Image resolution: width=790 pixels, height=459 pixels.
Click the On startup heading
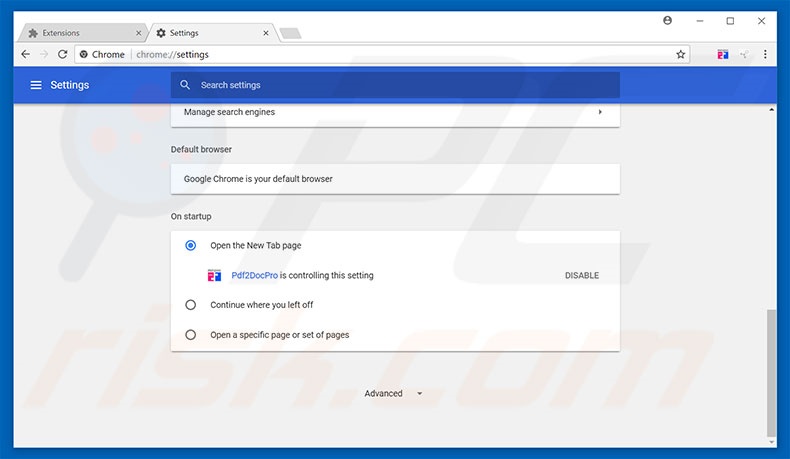pyautogui.click(x=191, y=216)
